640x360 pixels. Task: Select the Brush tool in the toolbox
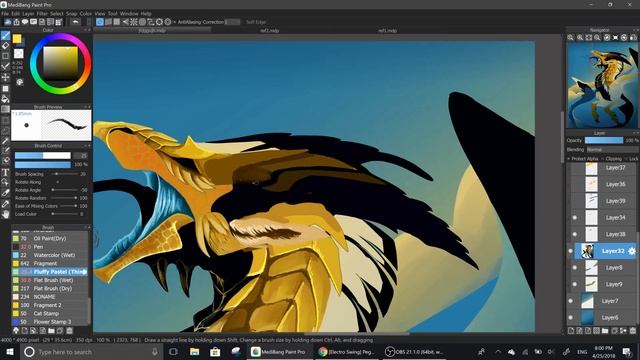point(5,36)
